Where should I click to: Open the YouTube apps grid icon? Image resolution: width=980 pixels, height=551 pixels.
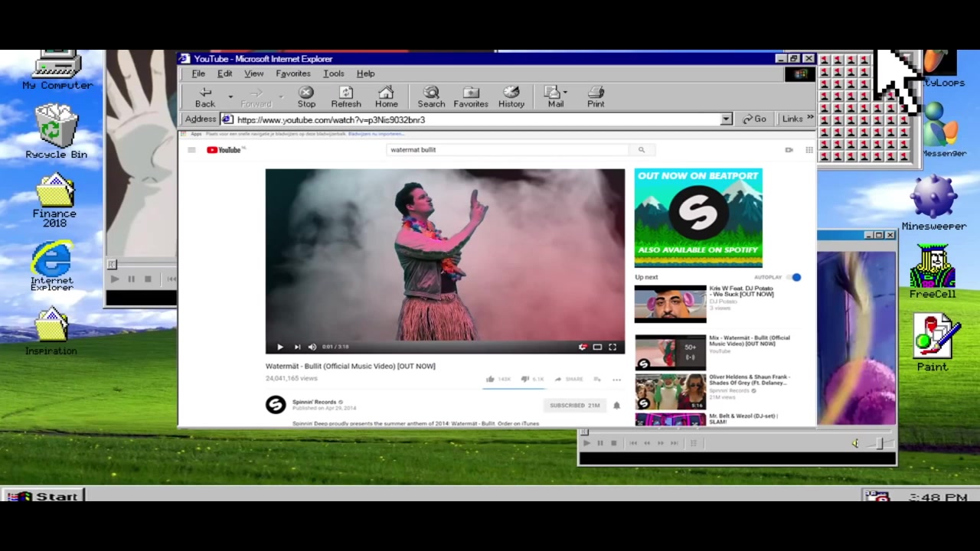[x=808, y=150]
